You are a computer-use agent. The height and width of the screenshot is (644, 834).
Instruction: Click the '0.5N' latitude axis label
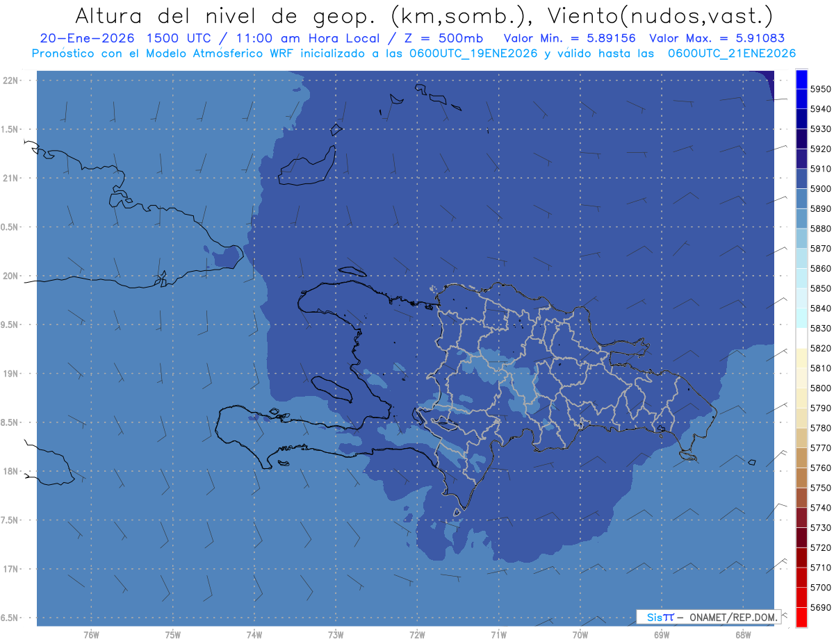click(10, 227)
